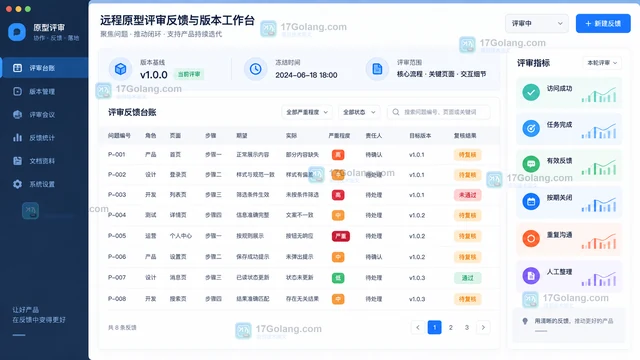Click the 冻结时间 clock icon
640x360 pixels.
256,69
